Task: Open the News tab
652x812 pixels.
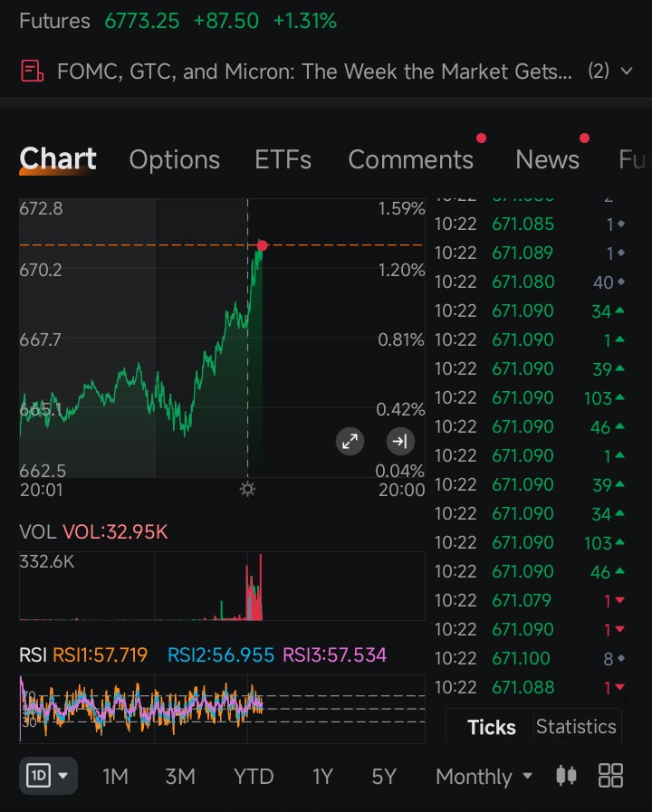Action: pyautogui.click(x=547, y=159)
